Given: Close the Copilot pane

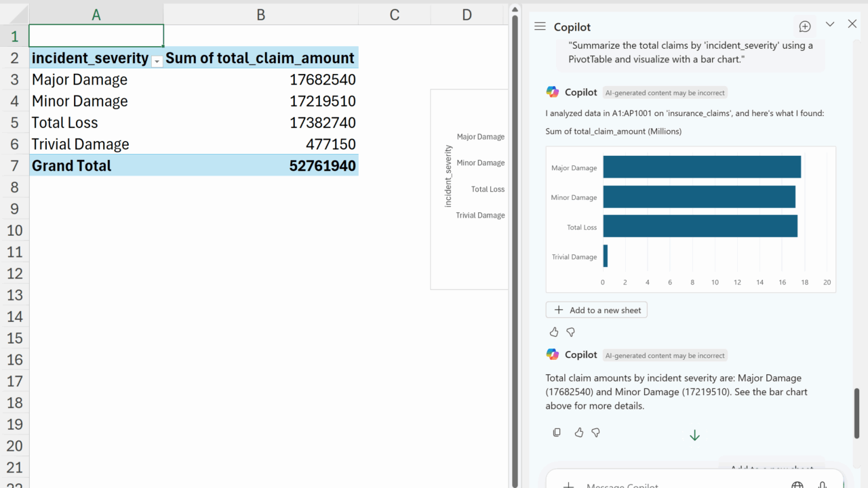Looking at the screenshot, I should pyautogui.click(x=852, y=24).
